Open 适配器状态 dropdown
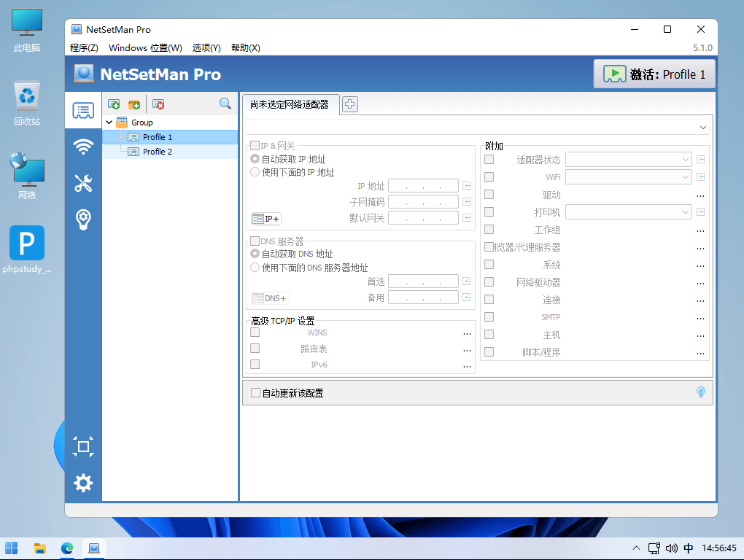This screenshot has height=560, width=744. tap(628, 159)
